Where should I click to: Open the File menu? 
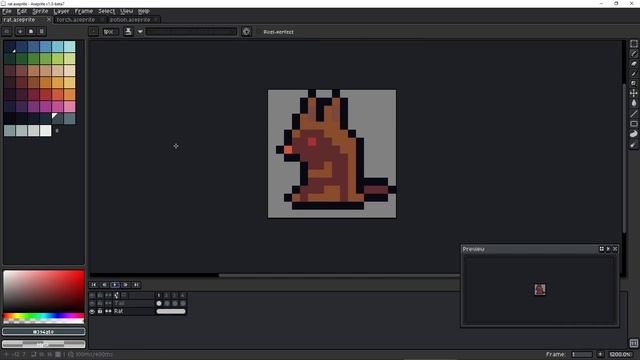pos(7,11)
